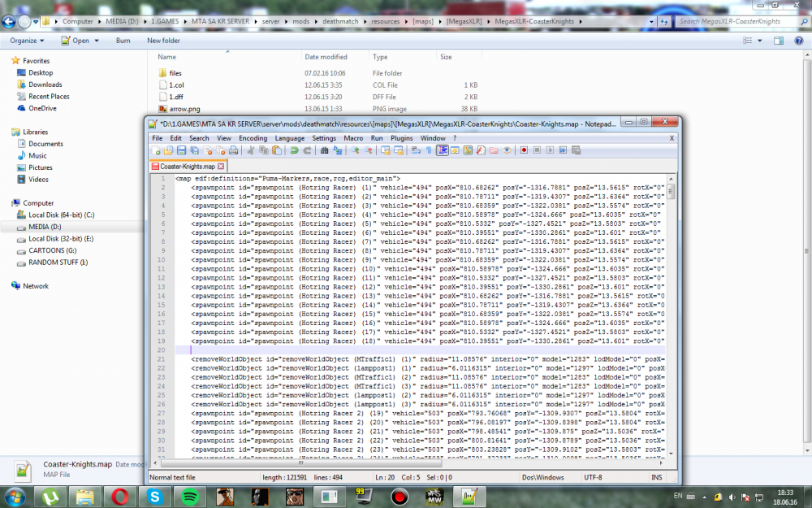Start macro recording with the red record icon

(x=525, y=150)
